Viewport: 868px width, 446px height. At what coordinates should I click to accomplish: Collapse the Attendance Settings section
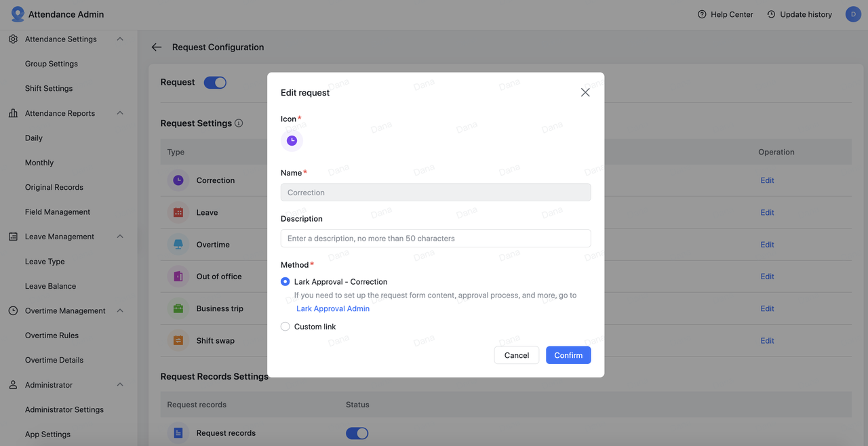(120, 39)
